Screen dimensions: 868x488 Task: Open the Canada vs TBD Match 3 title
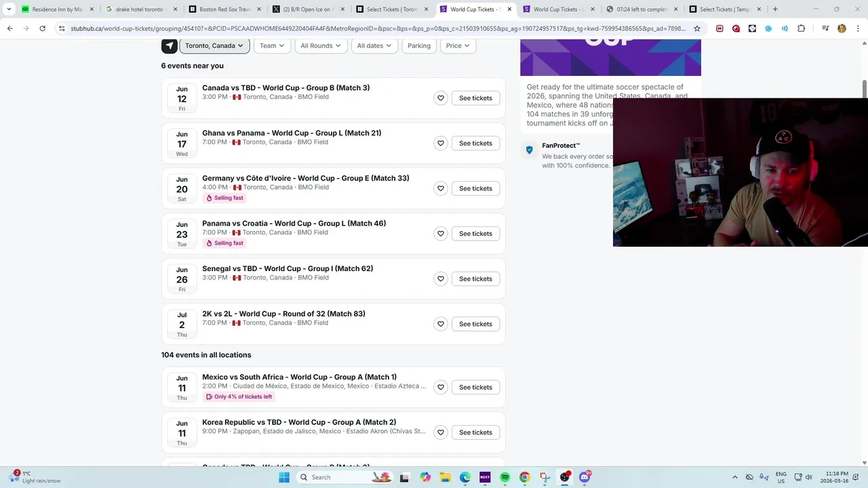point(285,88)
